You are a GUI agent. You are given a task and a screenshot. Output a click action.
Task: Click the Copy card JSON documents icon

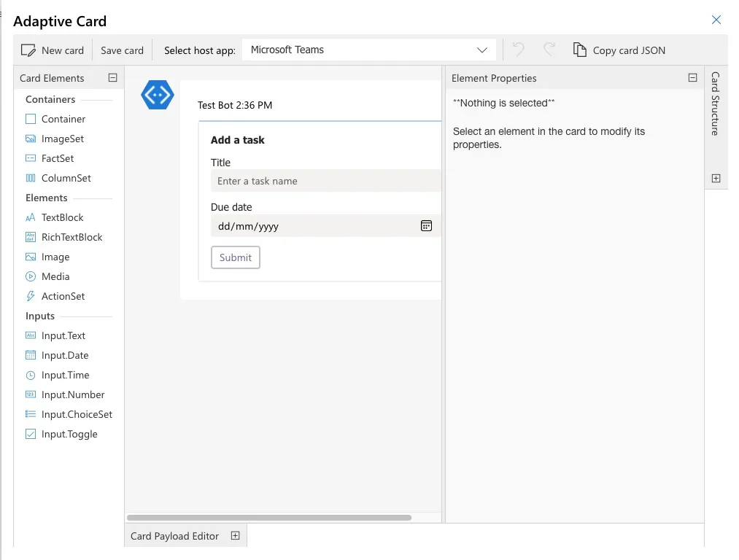pyautogui.click(x=580, y=50)
